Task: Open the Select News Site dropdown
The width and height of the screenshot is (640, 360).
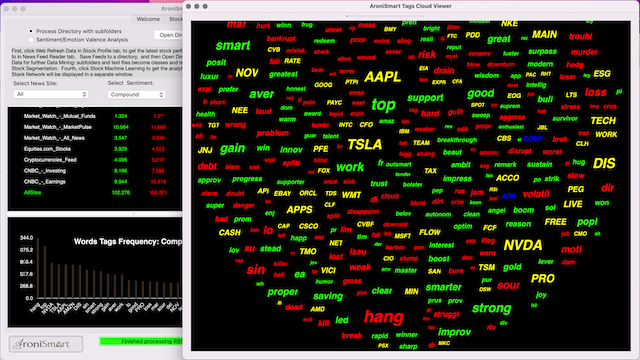Action: click(51, 94)
